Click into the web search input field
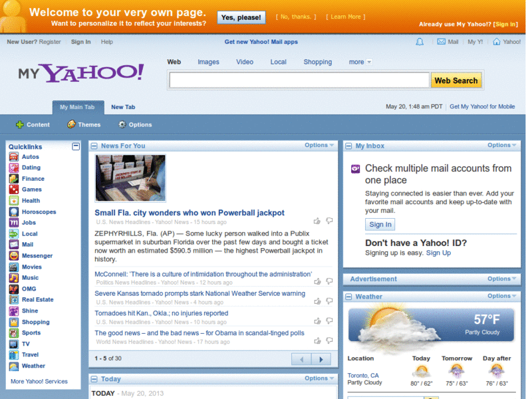The width and height of the screenshot is (532, 399). point(299,80)
